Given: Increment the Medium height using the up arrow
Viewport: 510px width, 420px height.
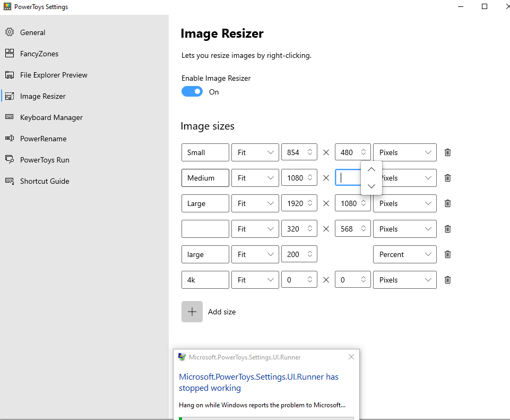Looking at the screenshot, I should tap(371, 170).
